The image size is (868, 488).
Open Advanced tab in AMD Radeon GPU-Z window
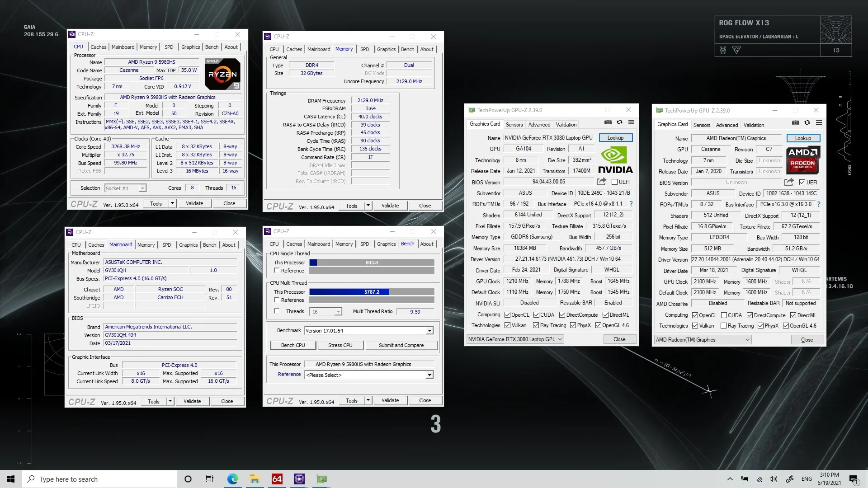[727, 125]
